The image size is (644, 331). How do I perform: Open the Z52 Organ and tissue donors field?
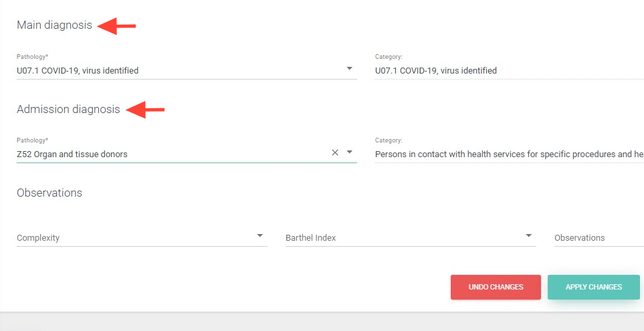167,154
